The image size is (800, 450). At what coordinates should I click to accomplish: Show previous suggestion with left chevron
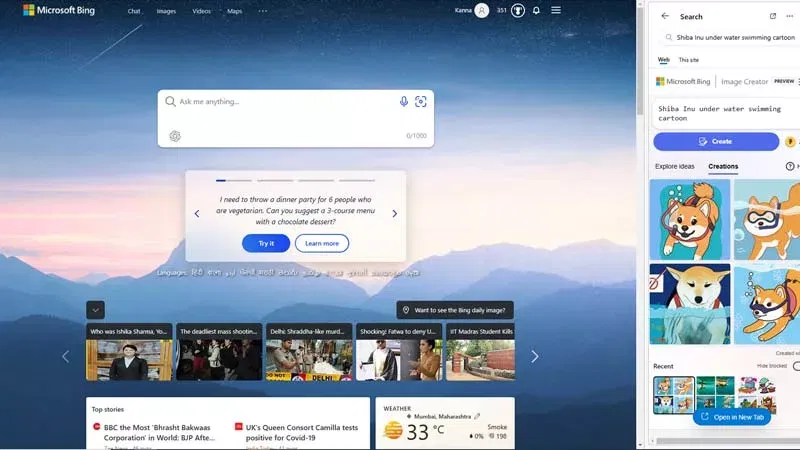coord(197,214)
